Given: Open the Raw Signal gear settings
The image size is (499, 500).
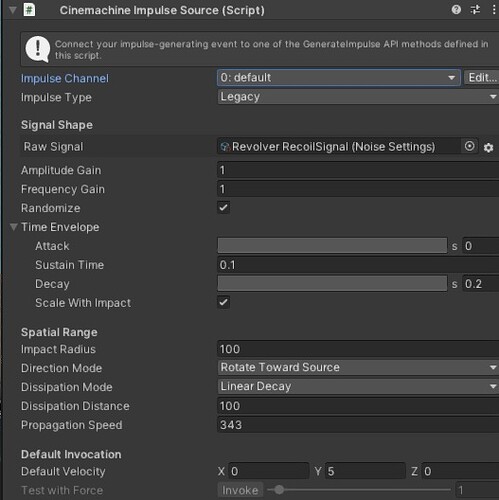Looking at the screenshot, I should point(488,147).
